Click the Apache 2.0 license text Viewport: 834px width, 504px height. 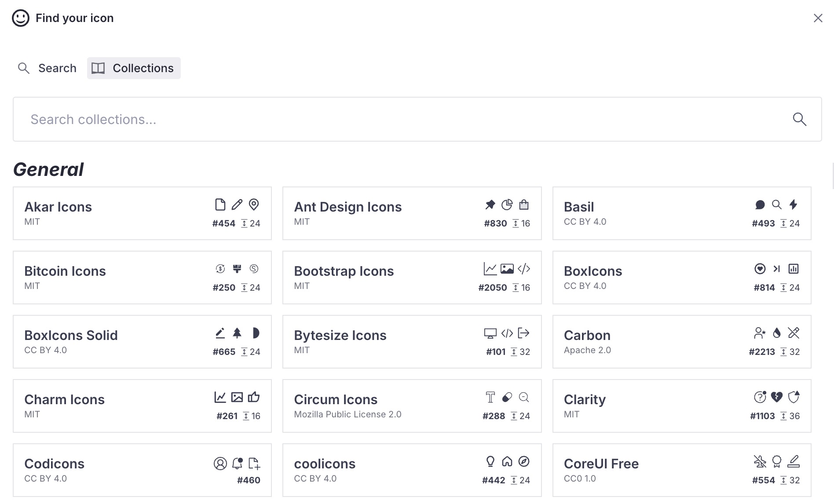[587, 350]
